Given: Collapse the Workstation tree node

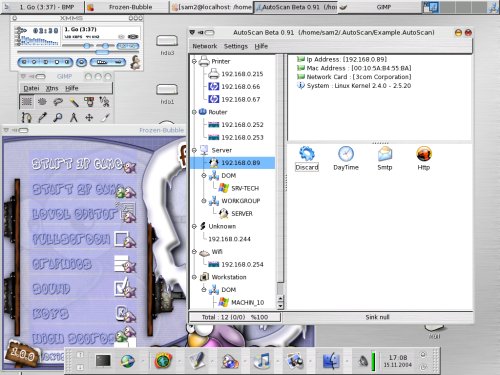Looking at the screenshot, I should click(194, 277).
